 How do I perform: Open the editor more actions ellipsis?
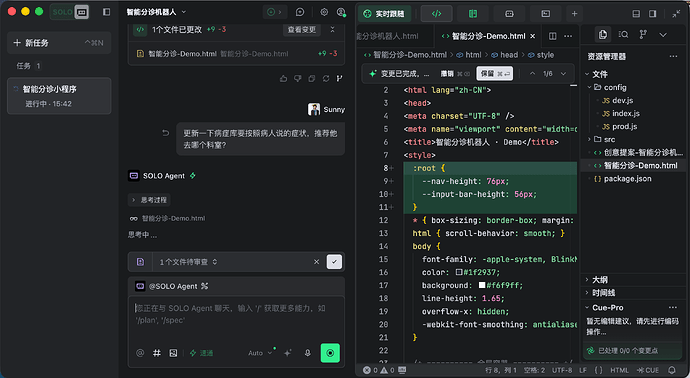568,36
